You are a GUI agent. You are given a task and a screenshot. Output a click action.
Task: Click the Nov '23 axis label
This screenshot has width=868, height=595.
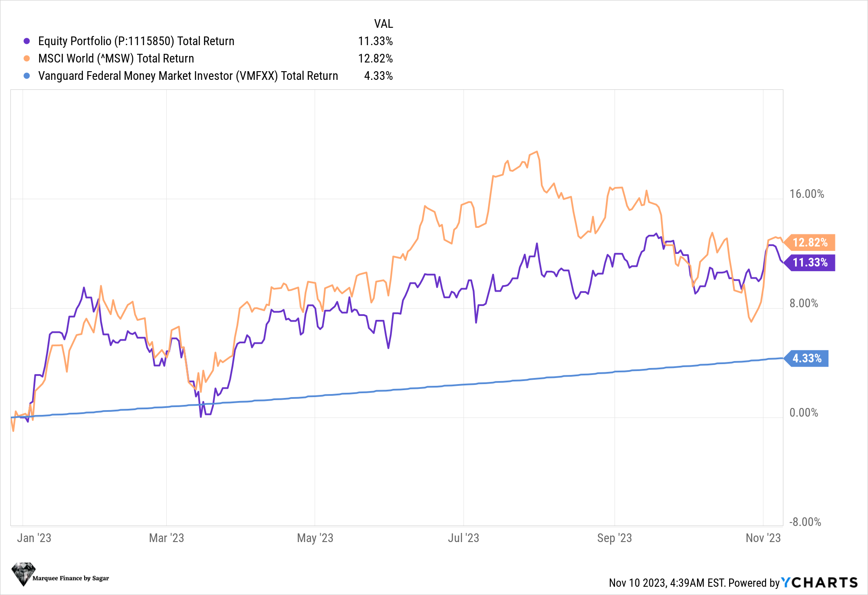tap(763, 538)
